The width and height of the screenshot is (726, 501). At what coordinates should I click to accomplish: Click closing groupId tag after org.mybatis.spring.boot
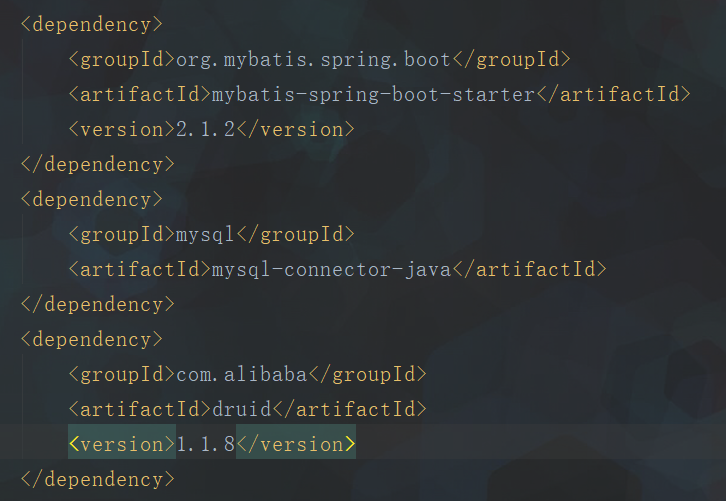click(511, 60)
